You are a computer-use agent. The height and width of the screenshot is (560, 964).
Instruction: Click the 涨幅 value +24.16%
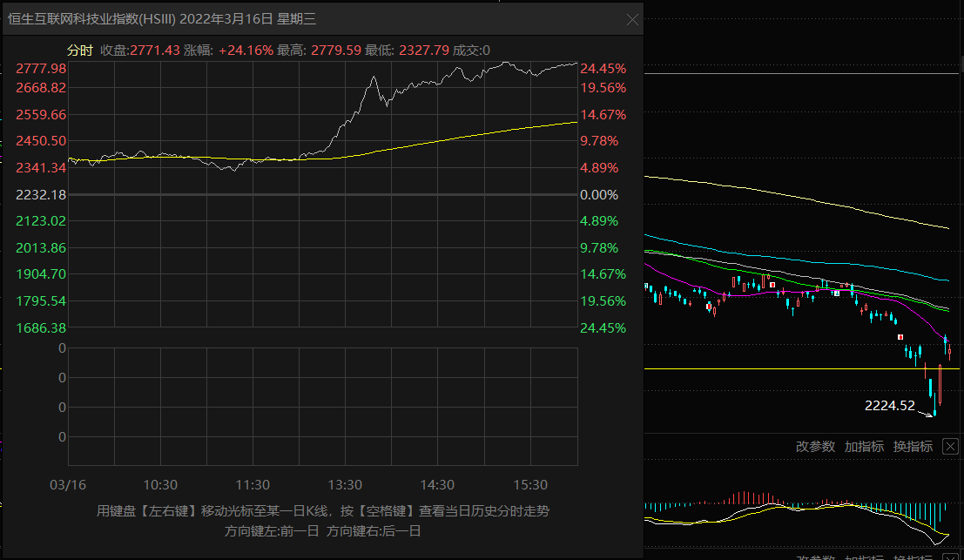pos(246,51)
